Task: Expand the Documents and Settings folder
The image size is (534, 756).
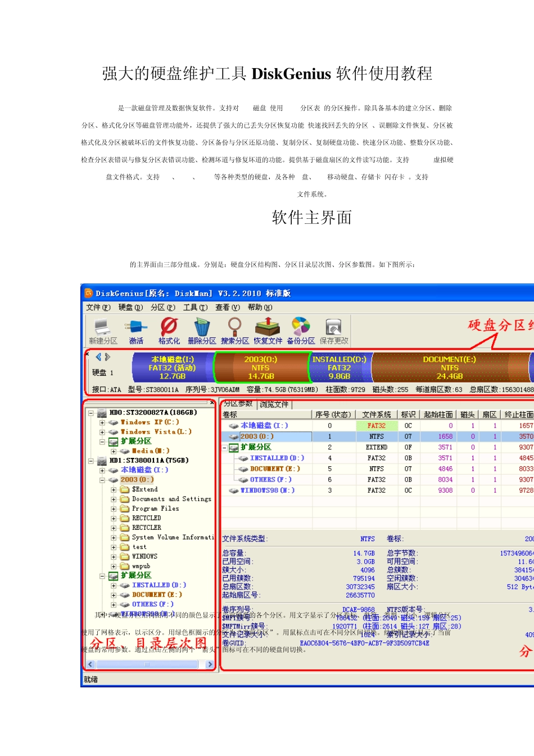Action: coord(114,499)
